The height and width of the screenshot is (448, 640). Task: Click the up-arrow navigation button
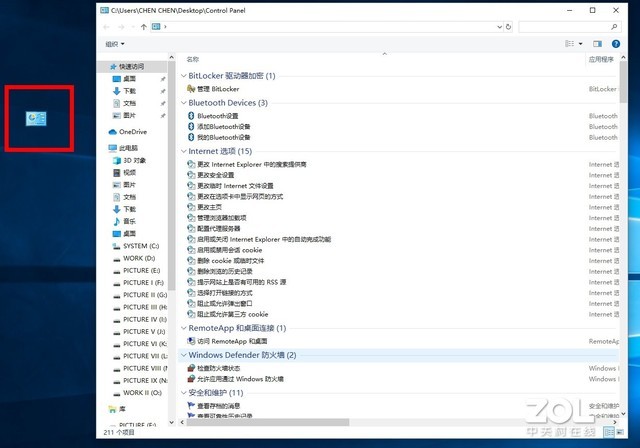(x=143, y=27)
